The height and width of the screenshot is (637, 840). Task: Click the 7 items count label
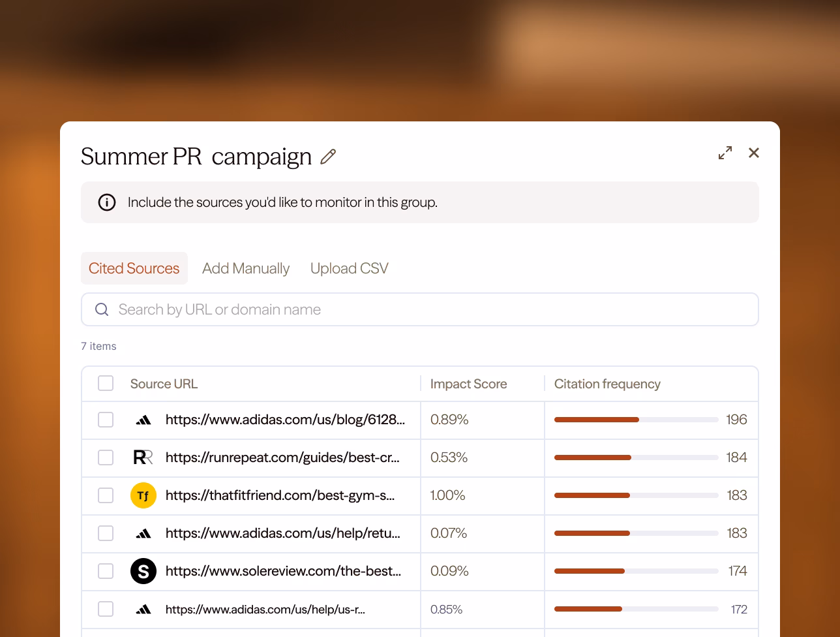coord(98,346)
